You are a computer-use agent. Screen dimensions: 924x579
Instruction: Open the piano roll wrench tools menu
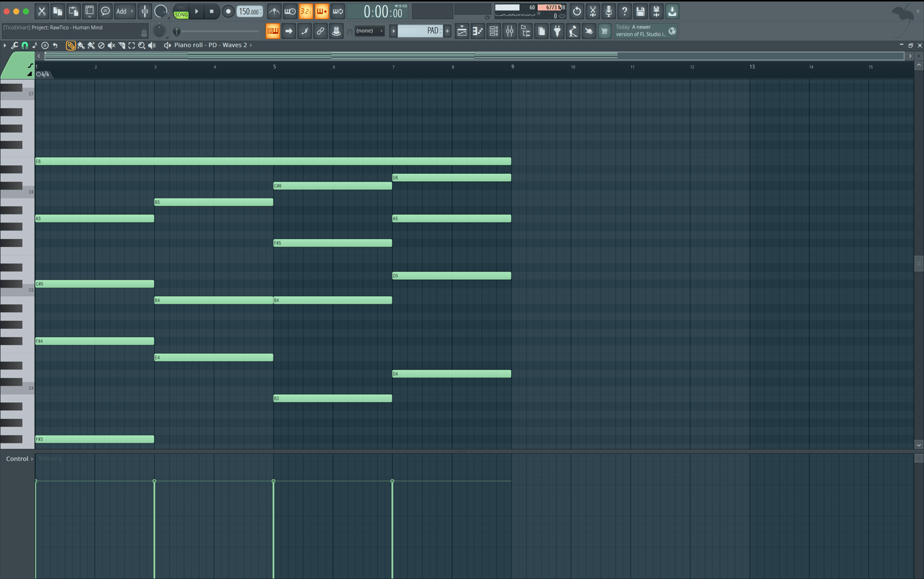click(x=15, y=45)
